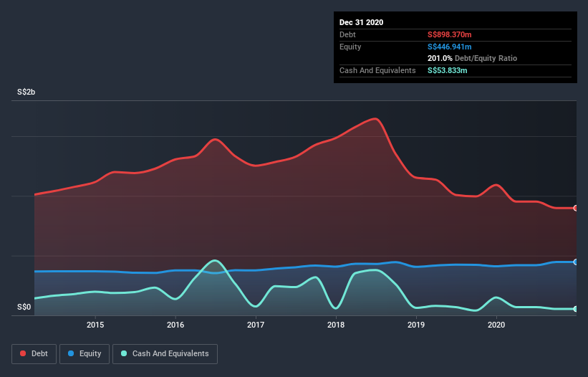Click the S$446.941m equity value

[x=450, y=47]
